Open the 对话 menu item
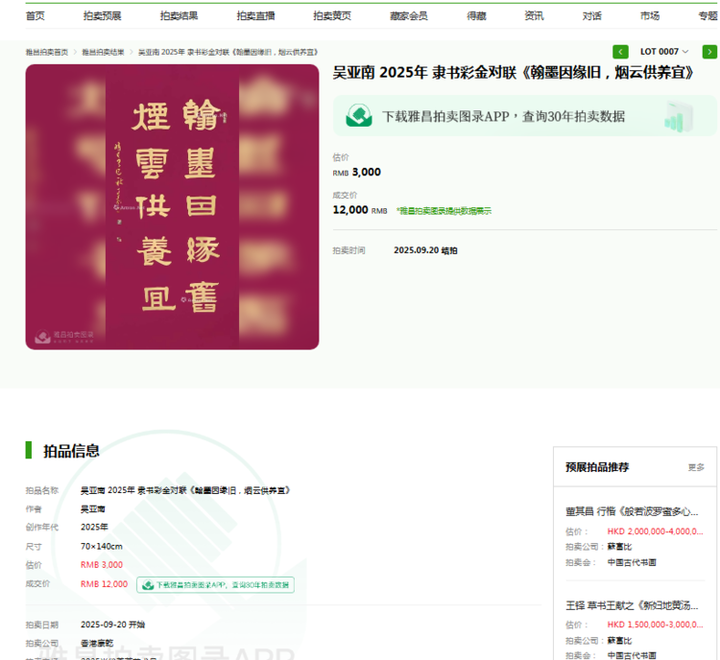 [592, 16]
